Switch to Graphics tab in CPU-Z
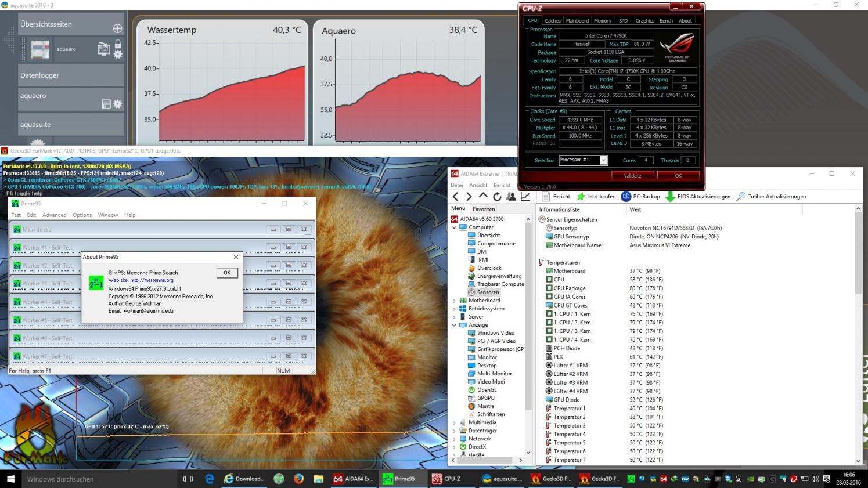Image resolution: width=868 pixels, height=488 pixels. (644, 21)
